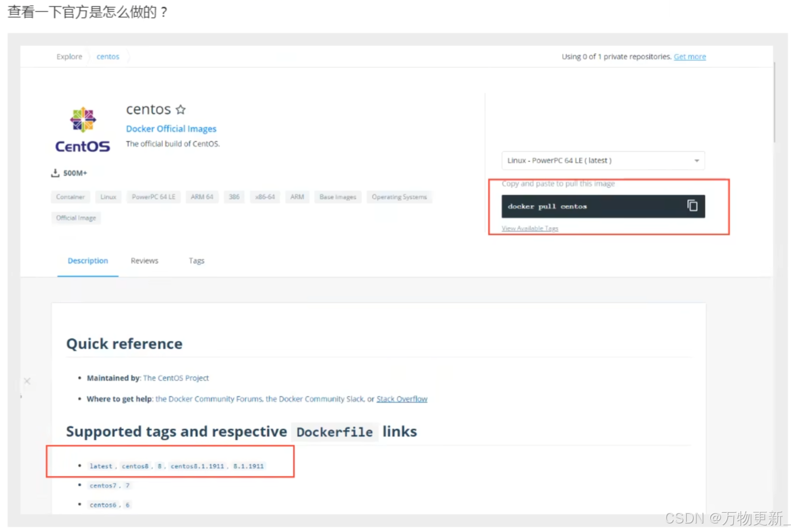Click "The official build of CentOS." text
The width and height of the screenshot is (793, 532).
coord(172,144)
